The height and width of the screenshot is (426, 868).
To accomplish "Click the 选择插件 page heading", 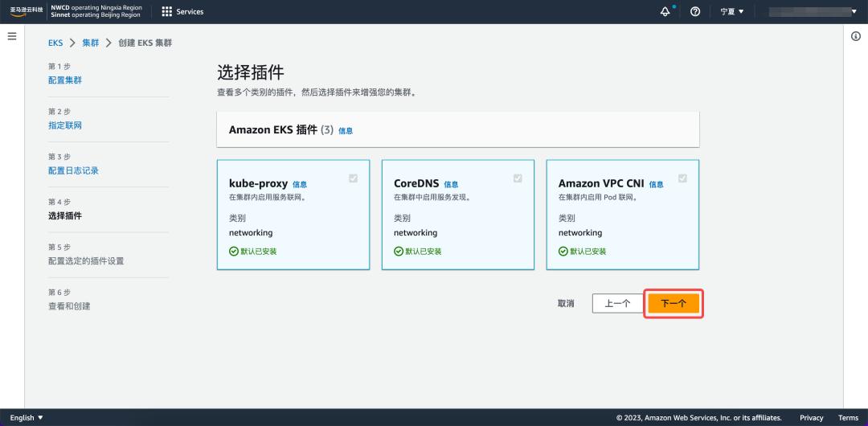I will click(x=250, y=72).
